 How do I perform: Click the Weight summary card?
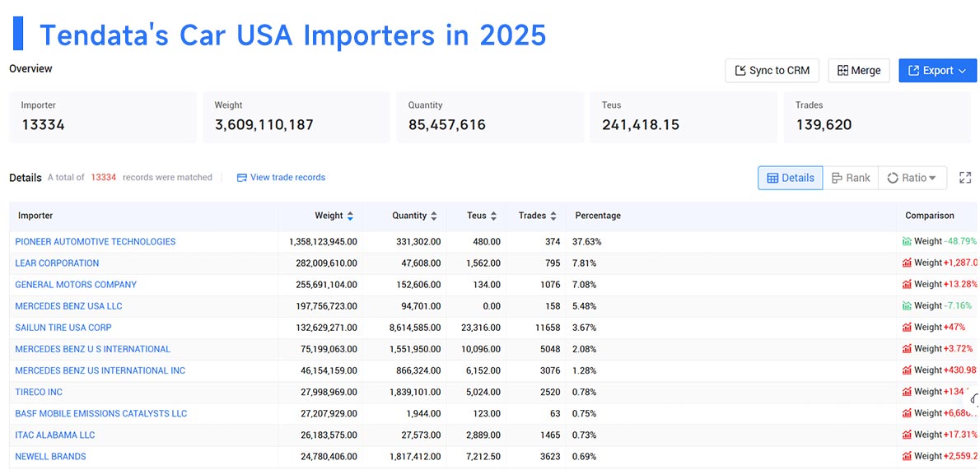pos(296,118)
